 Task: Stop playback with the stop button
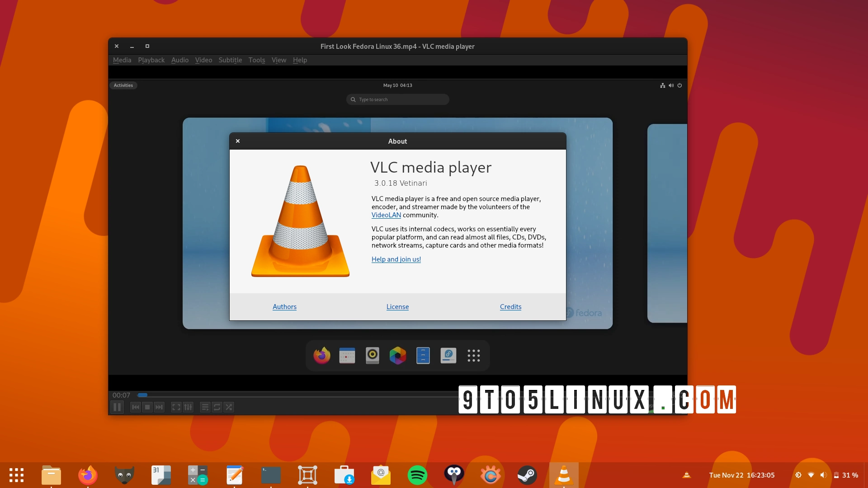(147, 407)
